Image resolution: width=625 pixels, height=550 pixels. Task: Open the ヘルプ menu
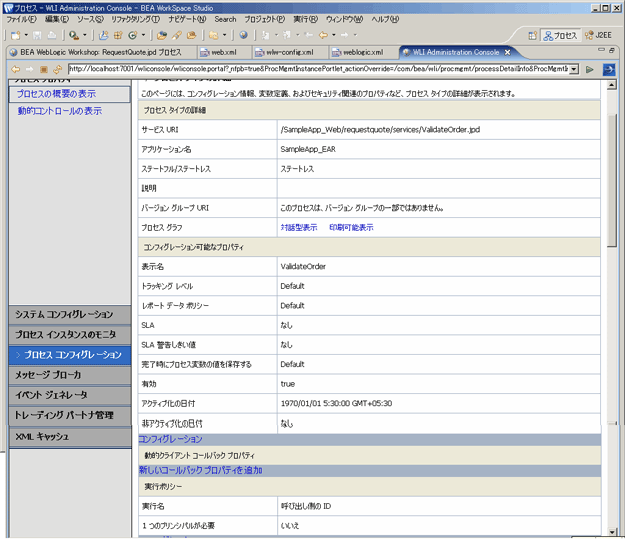coord(385,19)
